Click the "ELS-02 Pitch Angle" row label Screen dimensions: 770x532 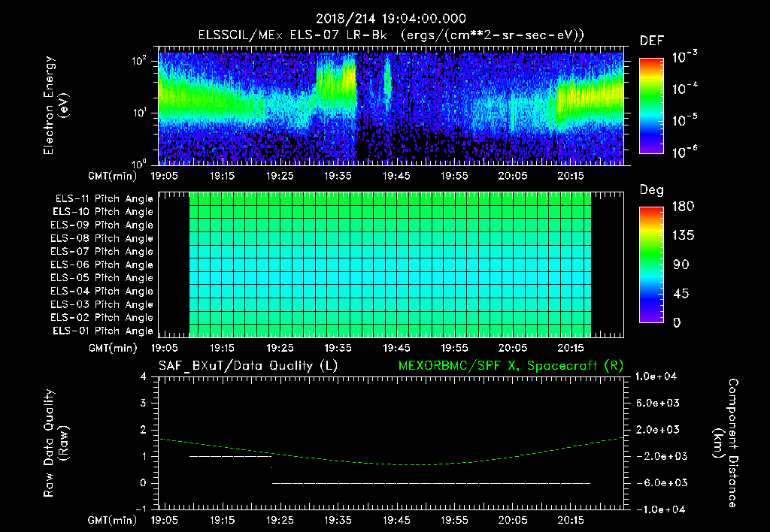[x=102, y=318]
